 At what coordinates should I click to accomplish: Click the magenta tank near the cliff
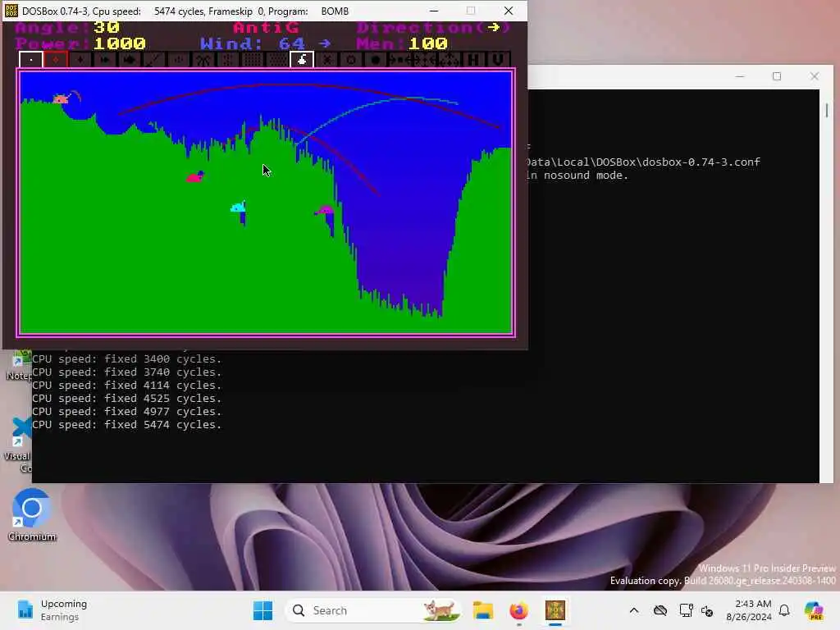325,210
